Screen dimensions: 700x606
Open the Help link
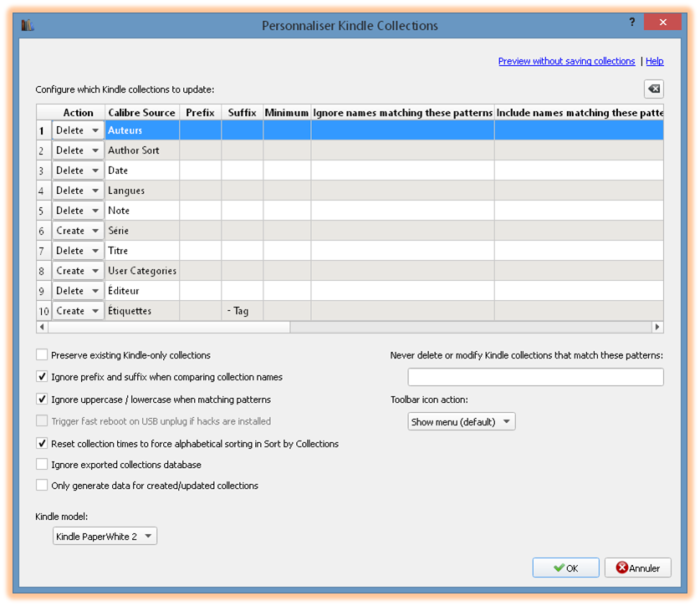655,61
